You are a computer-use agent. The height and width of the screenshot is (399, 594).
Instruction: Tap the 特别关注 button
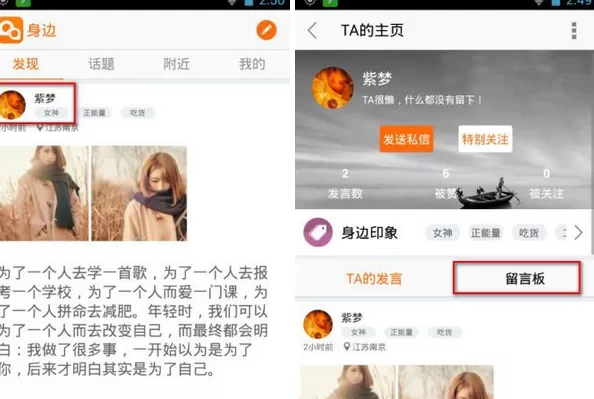485,139
